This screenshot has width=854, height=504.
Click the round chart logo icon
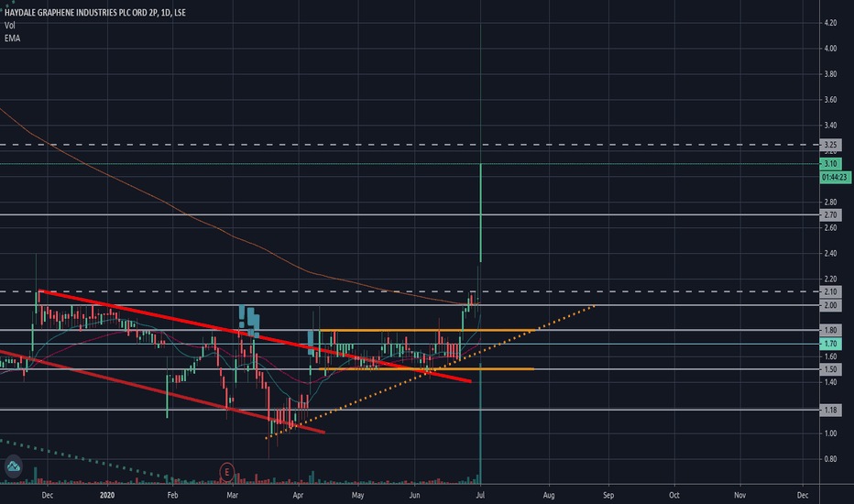coord(13,466)
